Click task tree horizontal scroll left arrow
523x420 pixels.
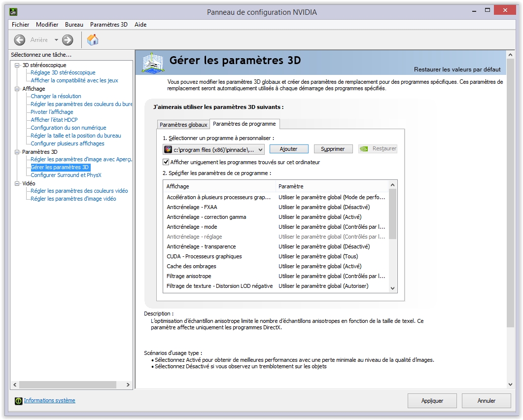pyautogui.click(x=15, y=385)
